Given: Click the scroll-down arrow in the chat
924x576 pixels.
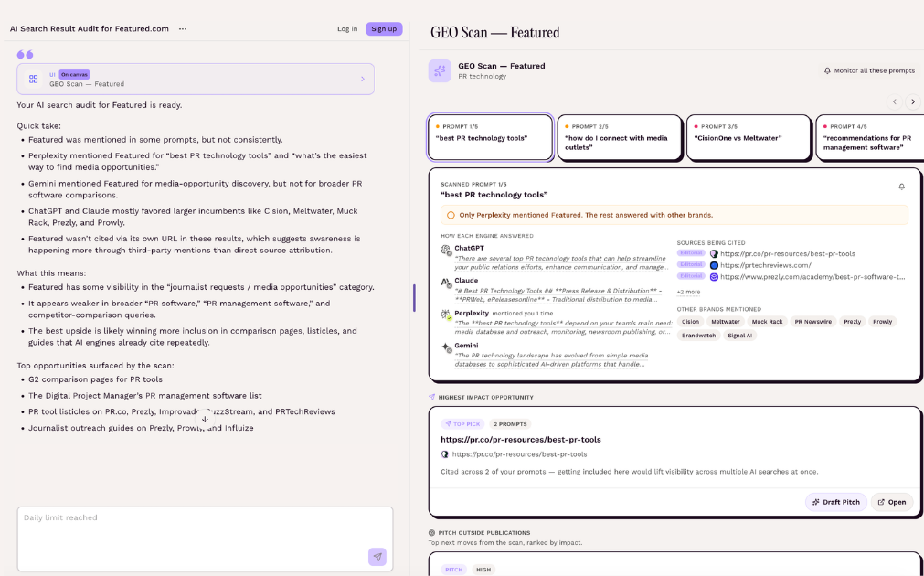Looking at the screenshot, I should 205,419.
